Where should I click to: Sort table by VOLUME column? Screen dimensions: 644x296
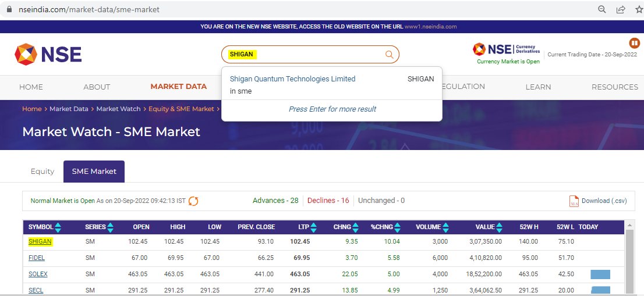click(445, 227)
